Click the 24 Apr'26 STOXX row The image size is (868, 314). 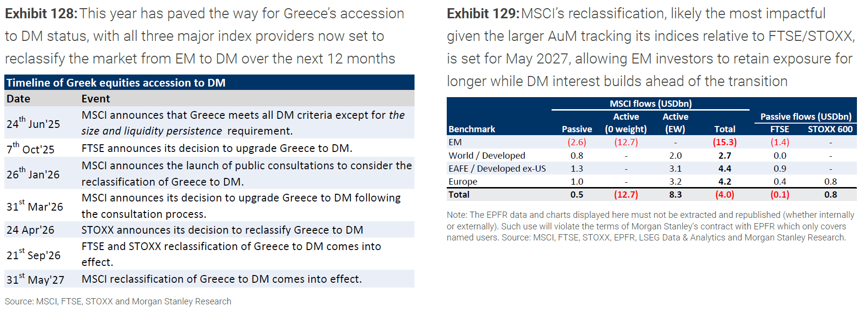coord(209,230)
